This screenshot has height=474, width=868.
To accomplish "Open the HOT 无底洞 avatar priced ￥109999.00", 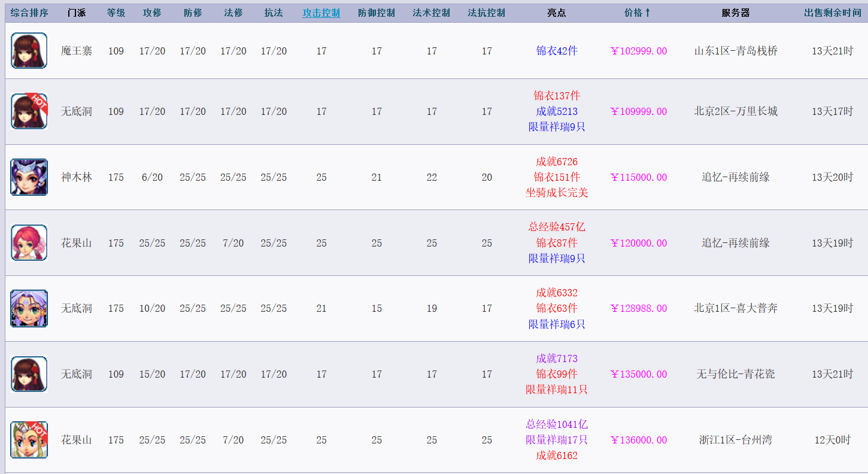I will [x=29, y=111].
